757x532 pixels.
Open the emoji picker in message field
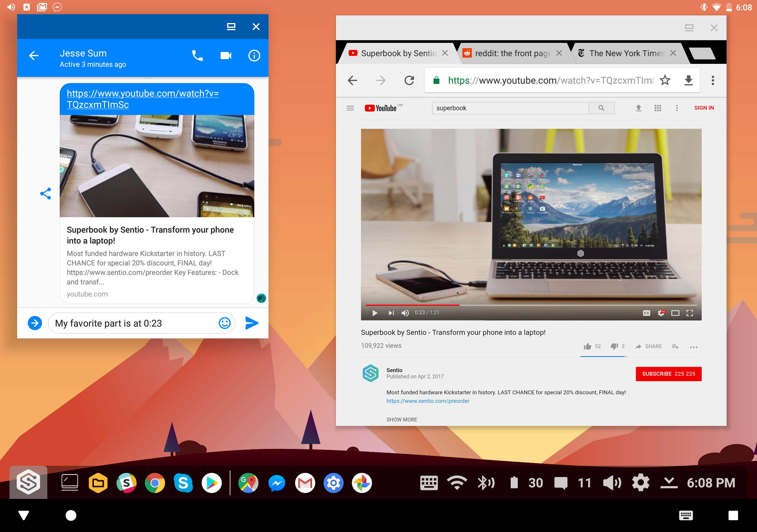pos(224,323)
